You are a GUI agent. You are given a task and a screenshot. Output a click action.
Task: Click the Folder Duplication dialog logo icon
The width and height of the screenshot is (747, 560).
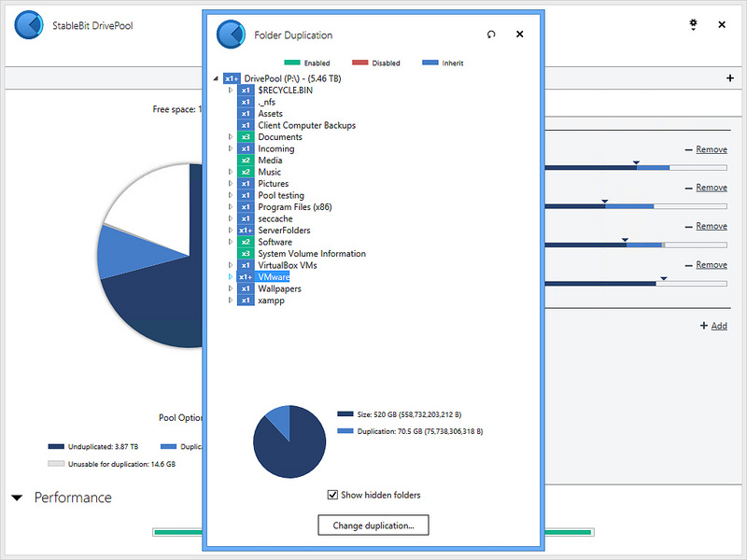coord(231,35)
